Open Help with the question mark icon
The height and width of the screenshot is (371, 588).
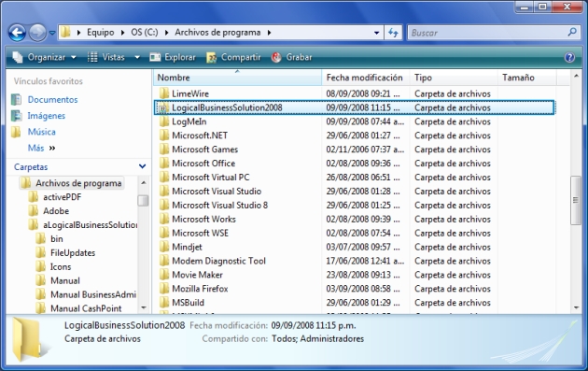click(569, 57)
